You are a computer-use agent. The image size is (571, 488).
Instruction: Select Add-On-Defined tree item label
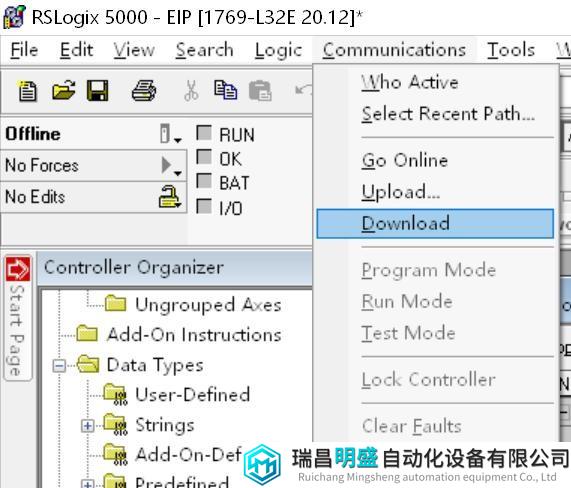188,455
